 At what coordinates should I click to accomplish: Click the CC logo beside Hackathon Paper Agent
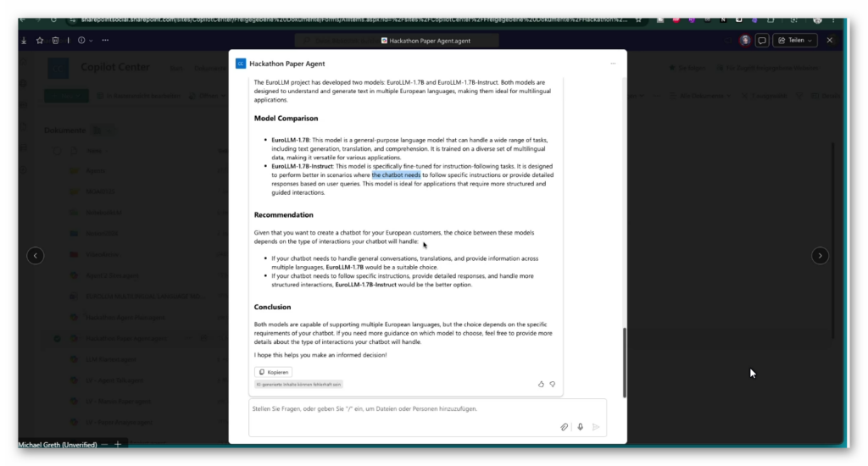tap(241, 64)
